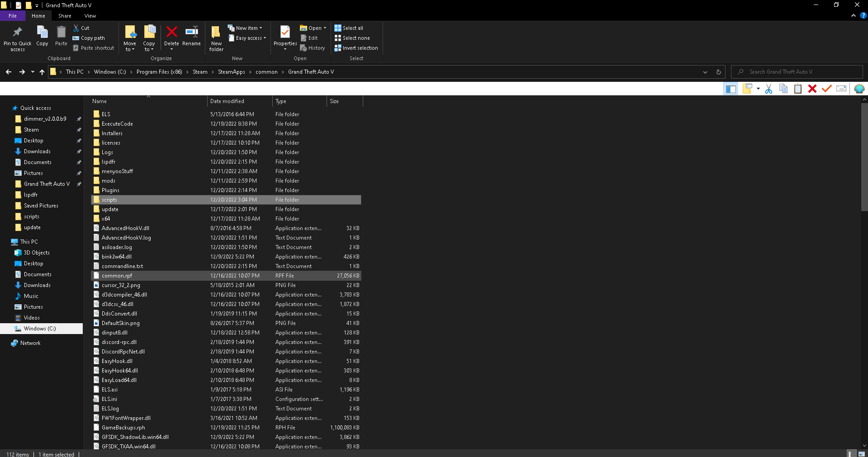868x457 pixels.
Task: Click the History button in the Open group
Action: pos(313,48)
